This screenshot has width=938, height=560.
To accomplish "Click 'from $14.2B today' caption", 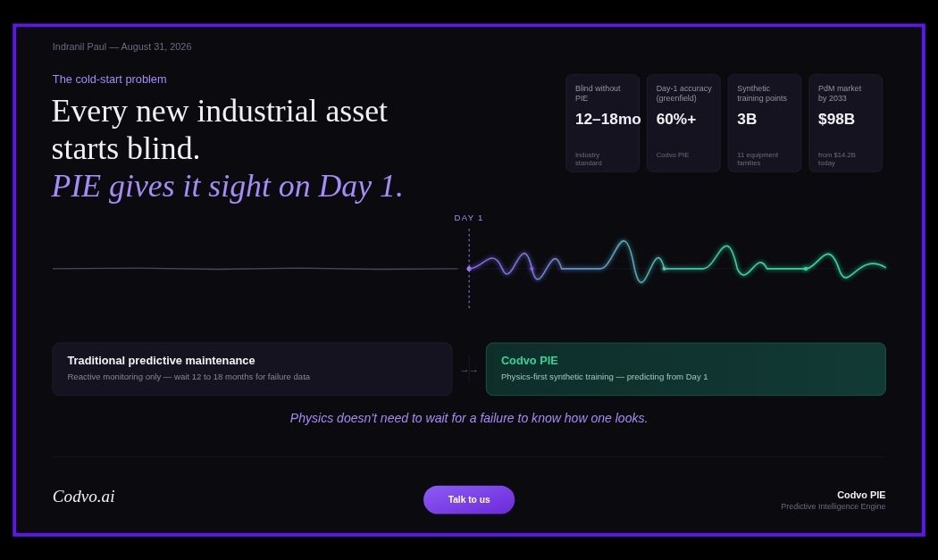I will pyautogui.click(x=836, y=159).
